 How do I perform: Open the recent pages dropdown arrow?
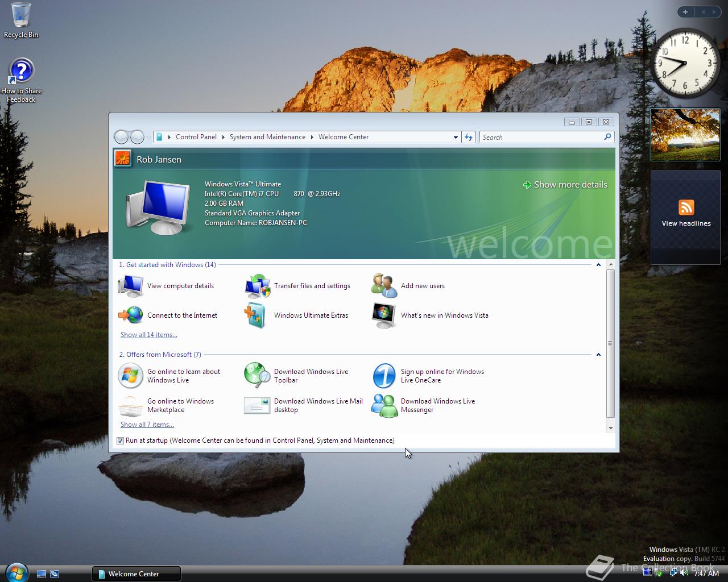(148, 137)
